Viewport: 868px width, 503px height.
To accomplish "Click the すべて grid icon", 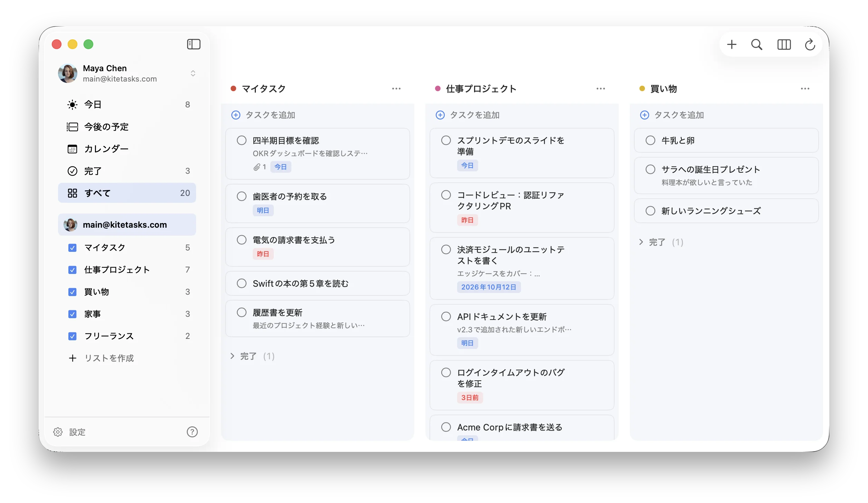I will (72, 193).
